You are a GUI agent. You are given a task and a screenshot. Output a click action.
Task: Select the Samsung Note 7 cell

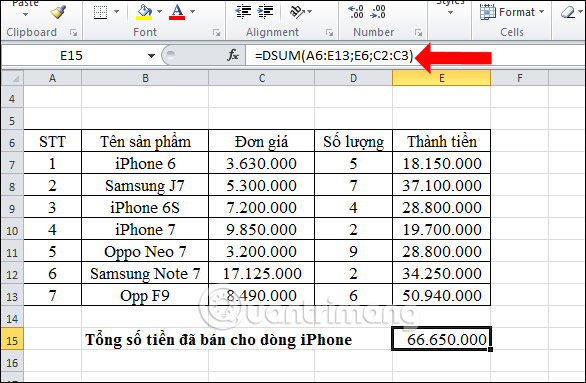click(145, 274)
